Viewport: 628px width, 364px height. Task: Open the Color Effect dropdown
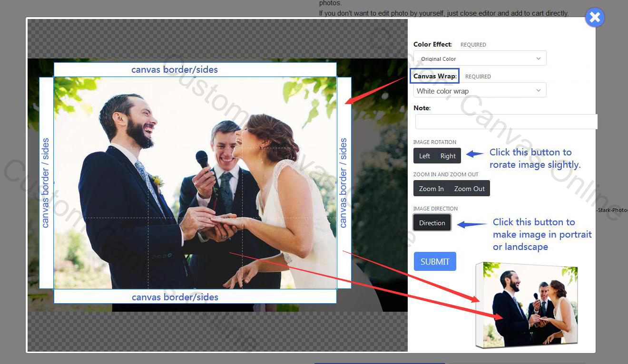pos(480,58)
